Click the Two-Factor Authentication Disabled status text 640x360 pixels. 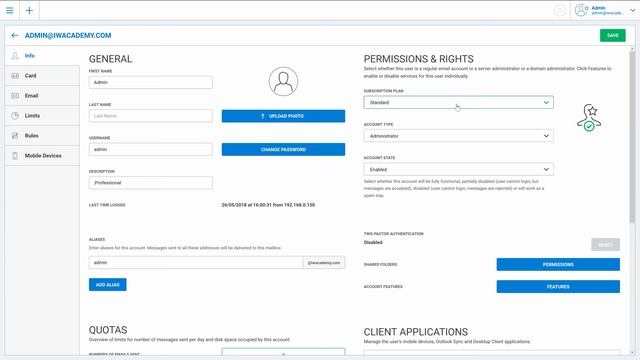pyautogui.click(x=373, y=242)
